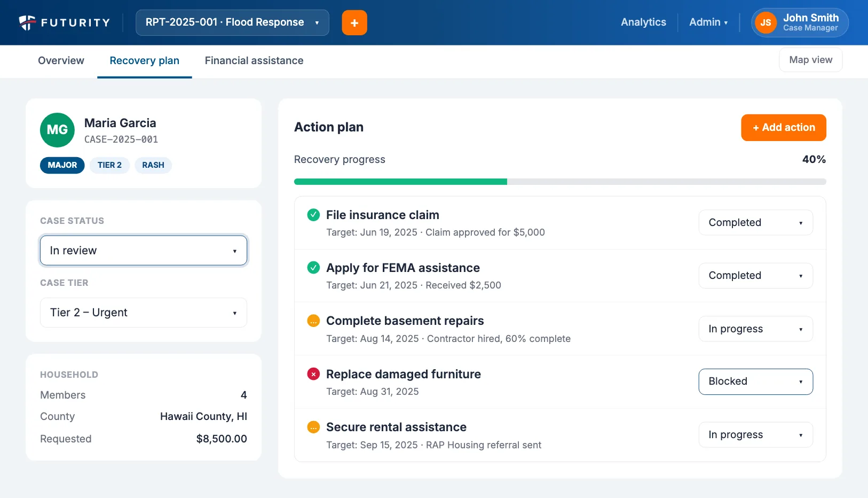Open the Case Status dropdown showing In review
Viewport: 868px width, 498px height.
pos(144,250)
